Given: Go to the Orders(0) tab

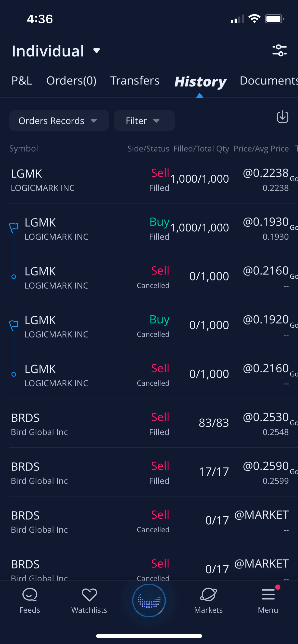Looking at the screenshot, I should click(71, 81).
